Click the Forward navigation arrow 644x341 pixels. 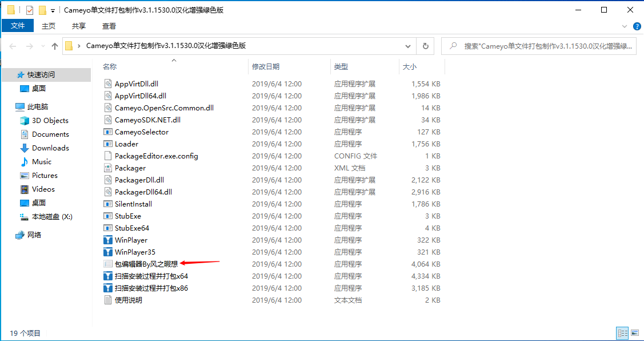[x=30, y=46]
